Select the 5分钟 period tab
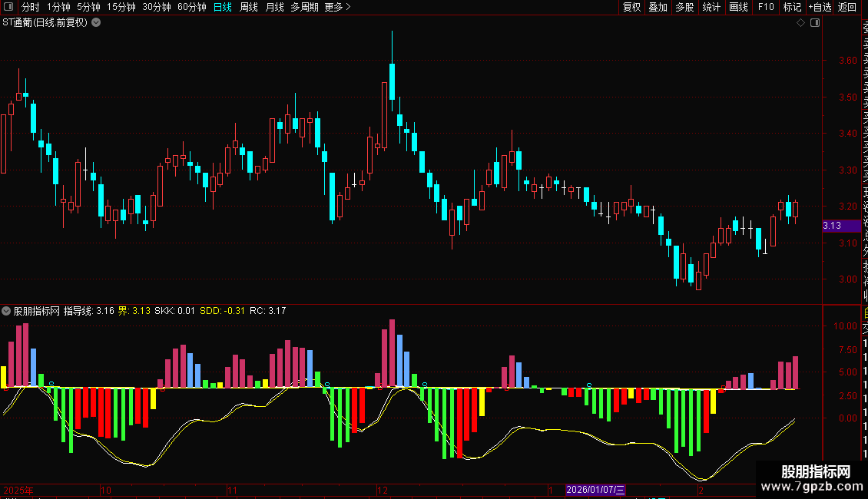Image resolution: width=868 pixels, height=499 pixels. click(88, 7)
